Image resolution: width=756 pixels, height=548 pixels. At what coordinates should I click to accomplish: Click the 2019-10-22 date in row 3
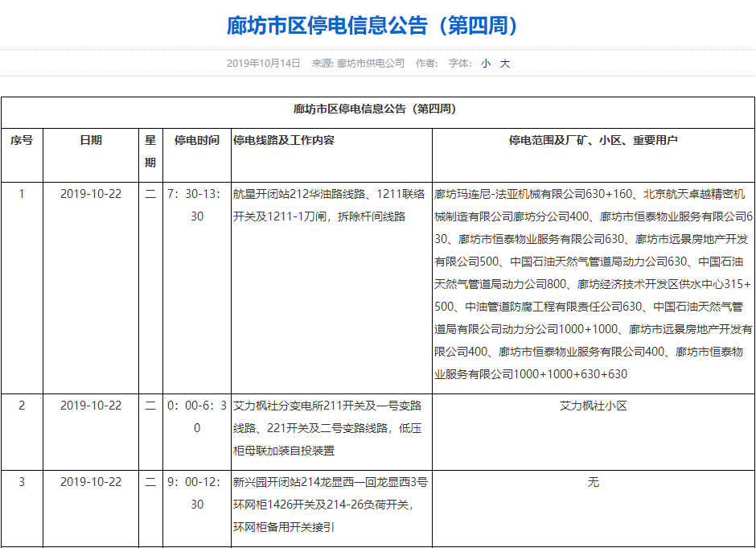(x=91, y=482)
